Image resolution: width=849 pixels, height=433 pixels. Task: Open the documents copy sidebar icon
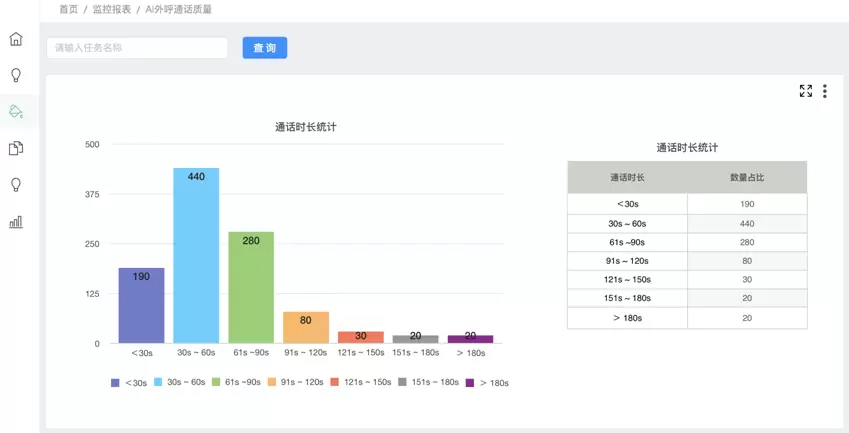click(16, 148)
